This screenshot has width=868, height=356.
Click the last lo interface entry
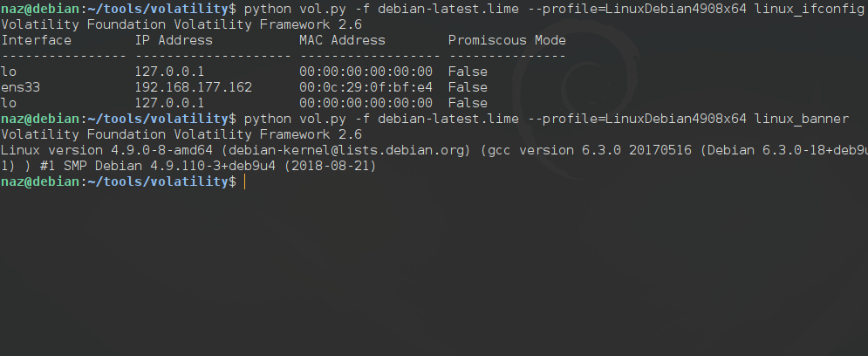click(9, 103)
